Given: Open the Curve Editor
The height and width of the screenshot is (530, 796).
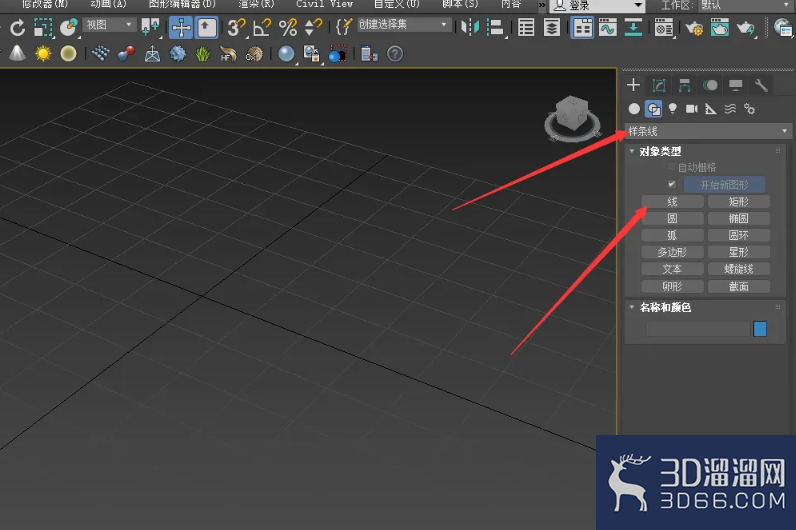Looking at the screenshot, I should [607, 27].
